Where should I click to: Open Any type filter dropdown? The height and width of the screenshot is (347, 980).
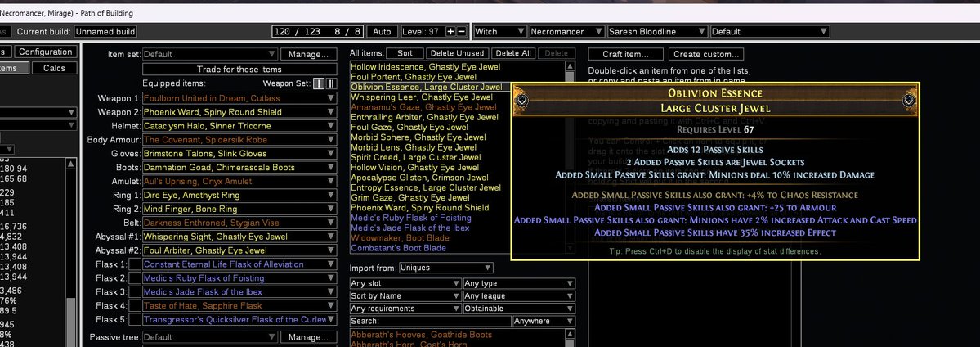click(519, 284)
